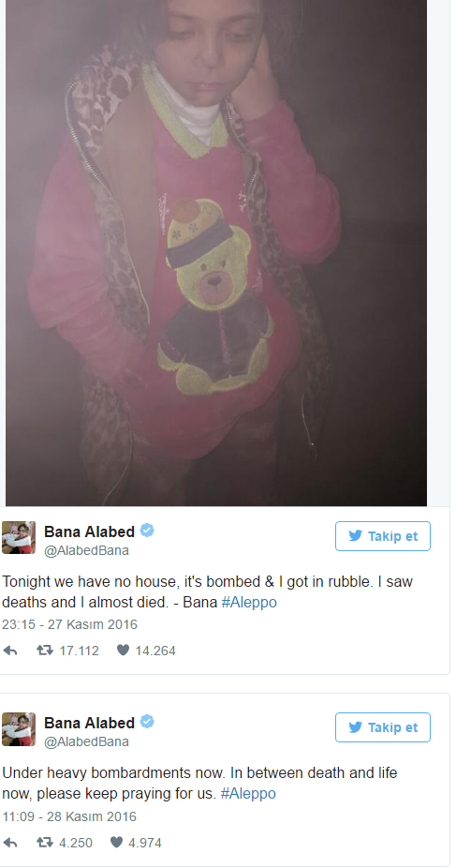Screen dimensions: 456x868
Task: Open the 23:15 - 27 Kasım 2016 timestamp
Action: pyautogui.click(x=69, y=624)
